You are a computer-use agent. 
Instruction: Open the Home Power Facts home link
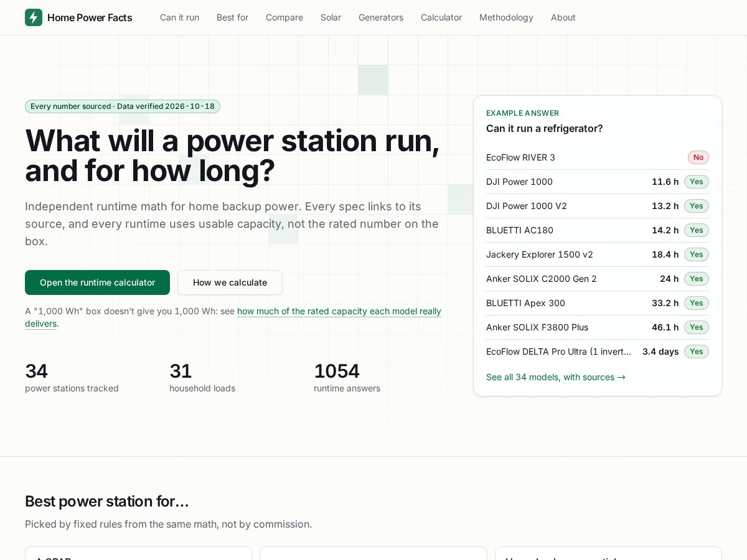pos(78,17)
